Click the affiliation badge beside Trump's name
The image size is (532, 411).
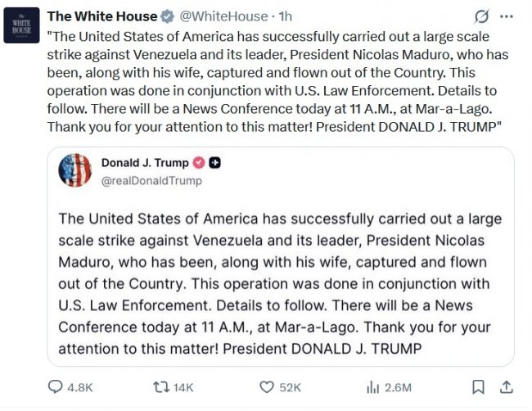[x=214, y=163]
